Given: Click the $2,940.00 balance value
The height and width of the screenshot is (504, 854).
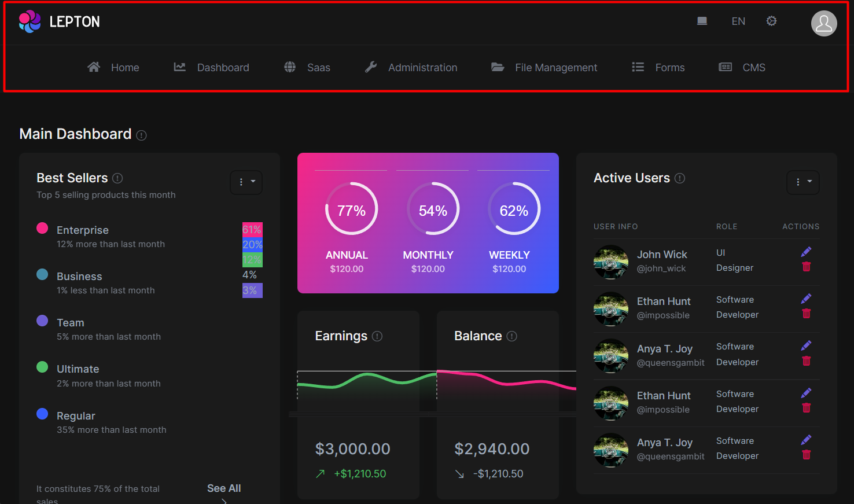Looking at the screenshot, I should (x=492, y=449).
